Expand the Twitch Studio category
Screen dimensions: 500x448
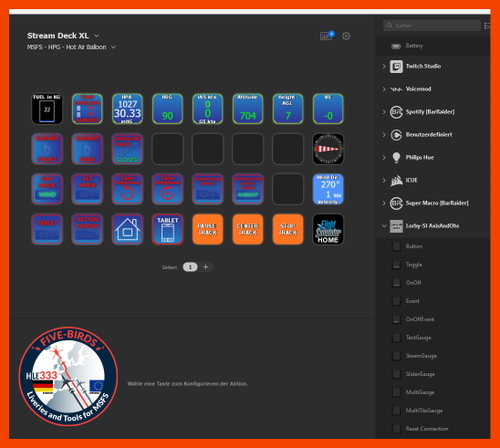[x=384, y=66]
